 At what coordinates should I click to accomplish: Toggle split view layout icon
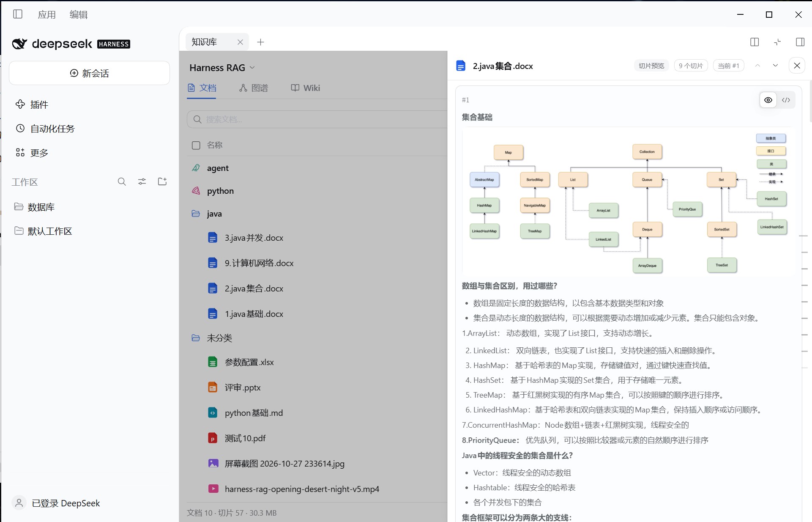point(755,42)
